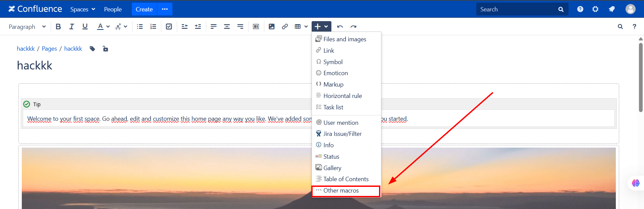Viewport: 644px width, 209px height.
Task: Open the header help menu icon
Action: click(x=580, y=9)
